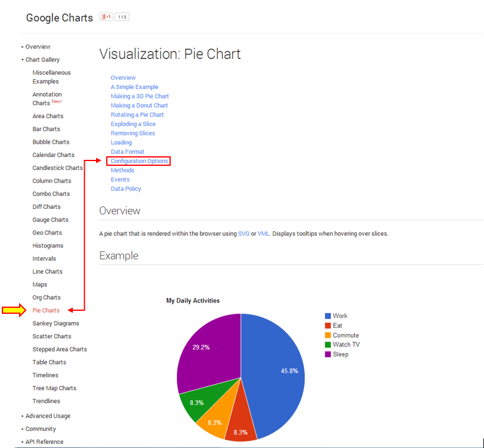Open Timelines page
The width and height of the screenshot is (484, 448).
(45, 375)
